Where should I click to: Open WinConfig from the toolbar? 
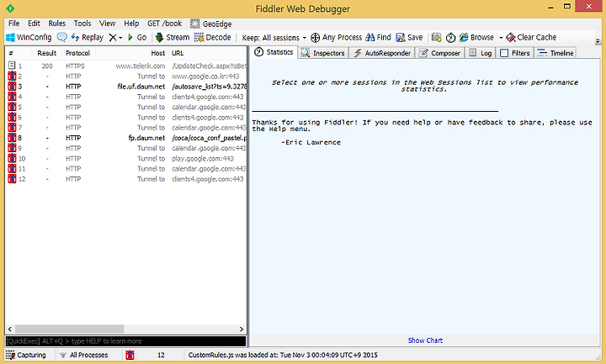pyautogui.click(x=29, y=38)
